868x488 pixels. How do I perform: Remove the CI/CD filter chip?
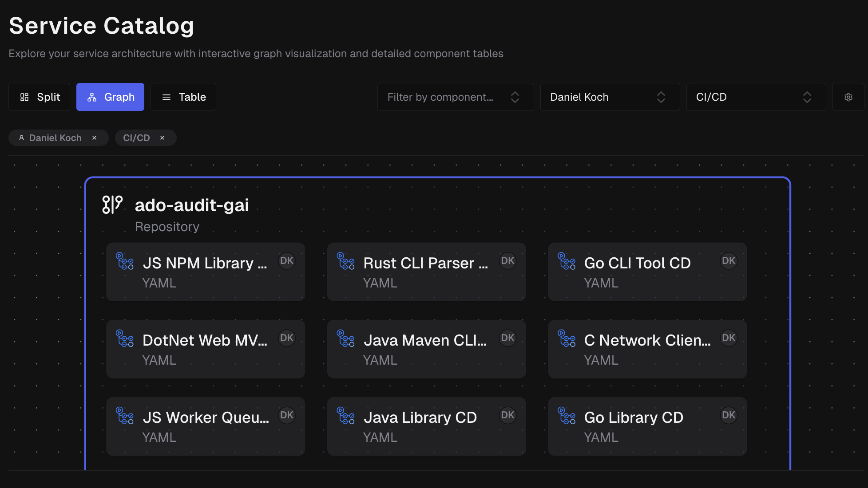coord(163,138)
